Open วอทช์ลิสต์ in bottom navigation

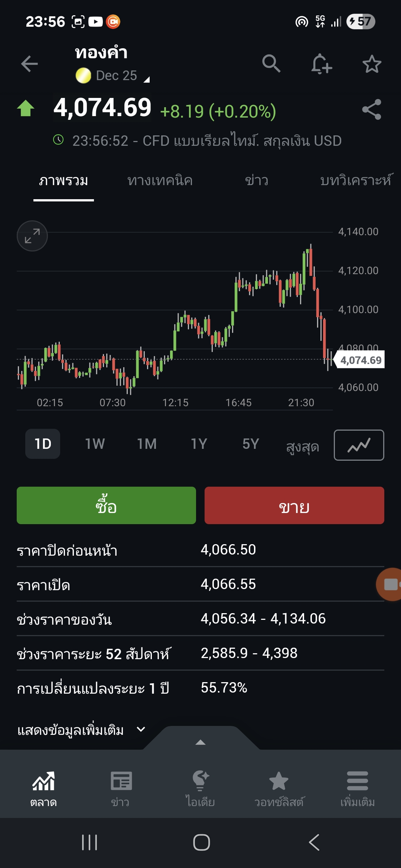279,789
